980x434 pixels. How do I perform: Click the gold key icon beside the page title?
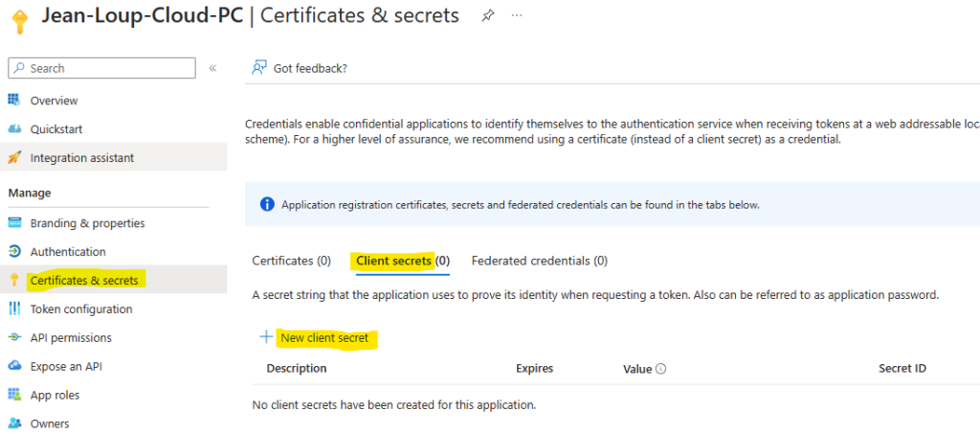click(20, 22)
